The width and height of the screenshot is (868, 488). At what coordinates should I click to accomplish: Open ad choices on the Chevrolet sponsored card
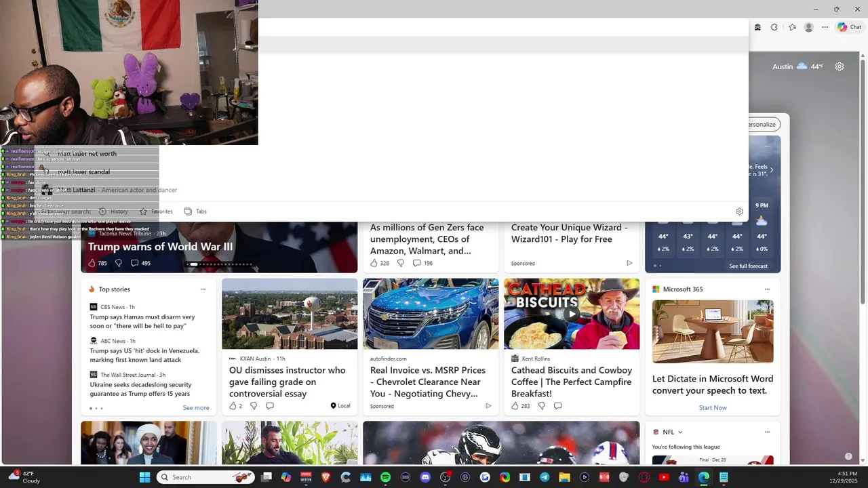click(x=488, y=406)
